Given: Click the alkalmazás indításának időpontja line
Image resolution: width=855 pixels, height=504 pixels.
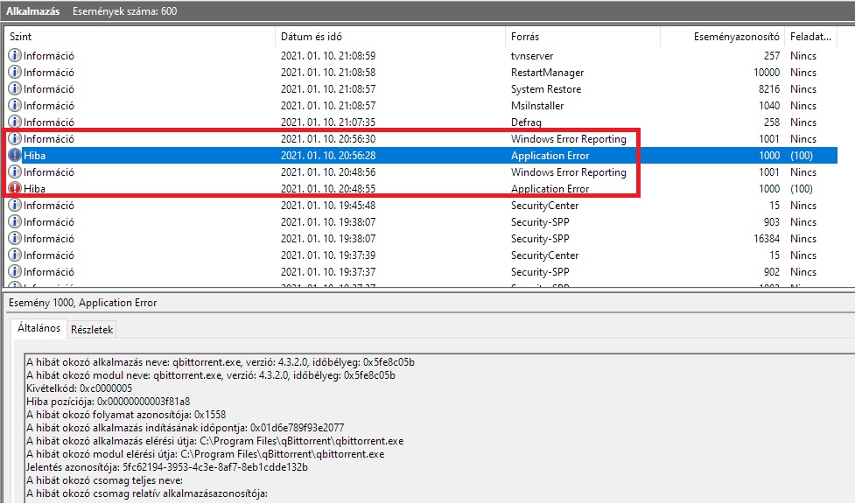Looking at the screenshot, I should tap(185, 428).
